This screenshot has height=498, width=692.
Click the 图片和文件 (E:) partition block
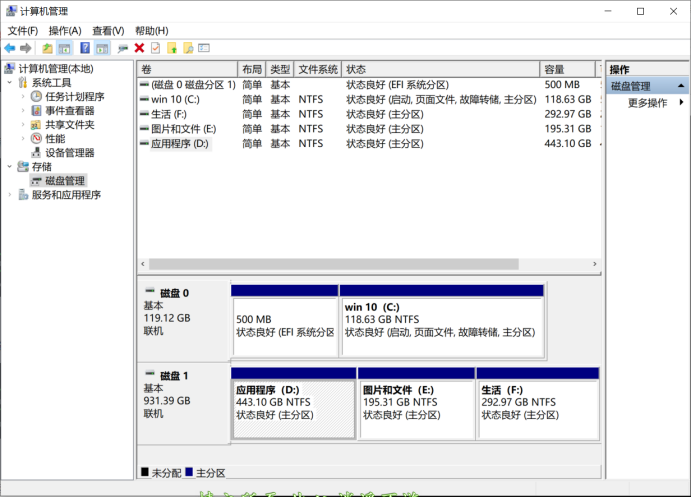(x=417, y=404)
